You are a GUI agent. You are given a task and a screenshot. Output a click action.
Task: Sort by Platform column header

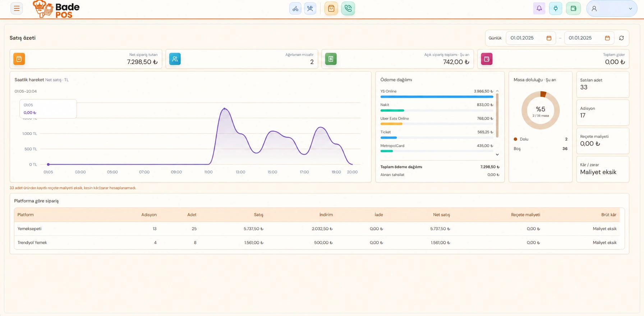click(x=26, y=215)
